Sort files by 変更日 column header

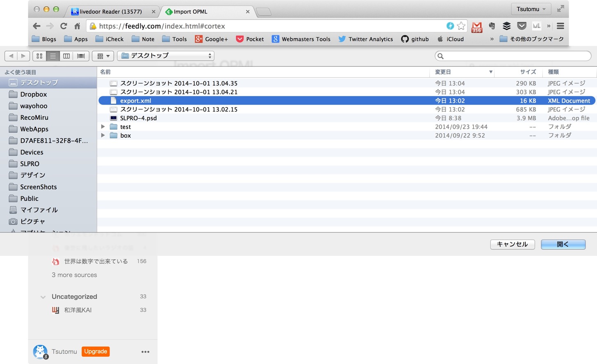tap(462, 72)
